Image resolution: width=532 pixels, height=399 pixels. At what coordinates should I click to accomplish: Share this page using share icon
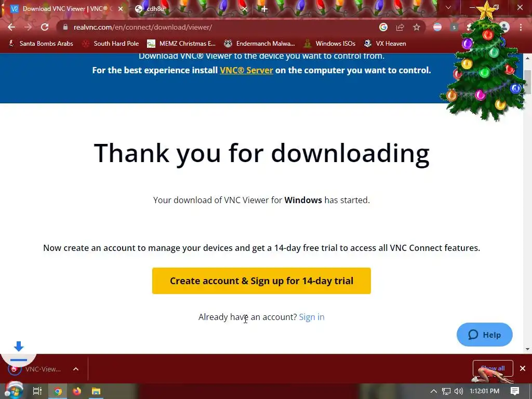(x=400, y=27)
